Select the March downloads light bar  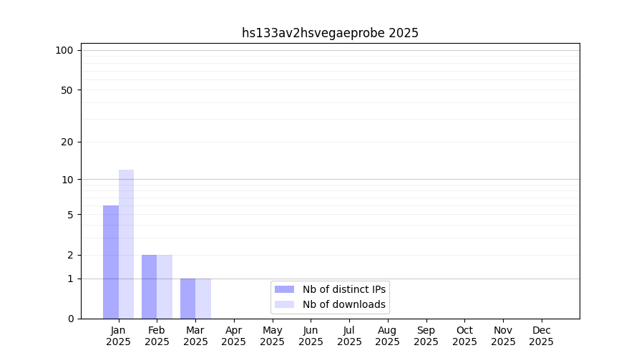pos(203,299)
